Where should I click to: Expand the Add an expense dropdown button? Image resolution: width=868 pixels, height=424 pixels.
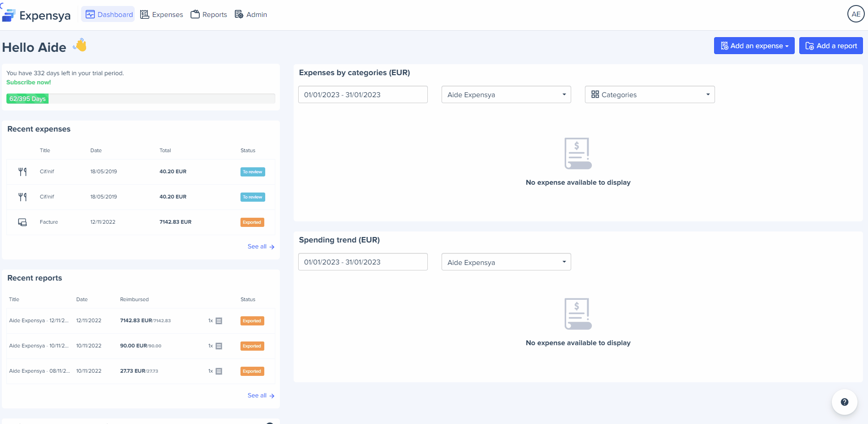tap(754, 46)
